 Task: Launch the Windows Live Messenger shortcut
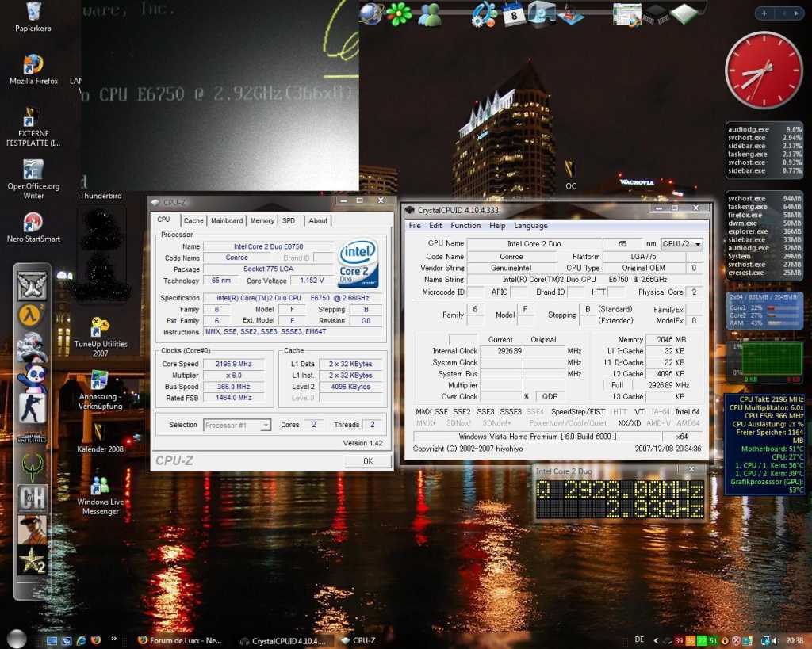101,495
